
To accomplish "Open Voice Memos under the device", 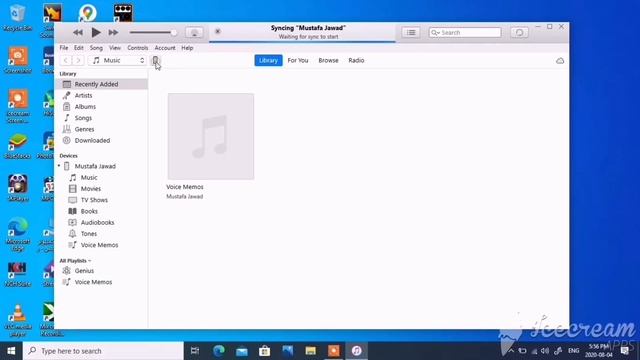I will pos(101,245).
